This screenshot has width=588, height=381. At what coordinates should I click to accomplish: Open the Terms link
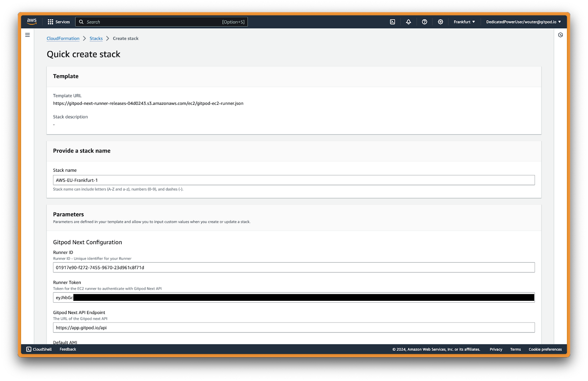515,349
